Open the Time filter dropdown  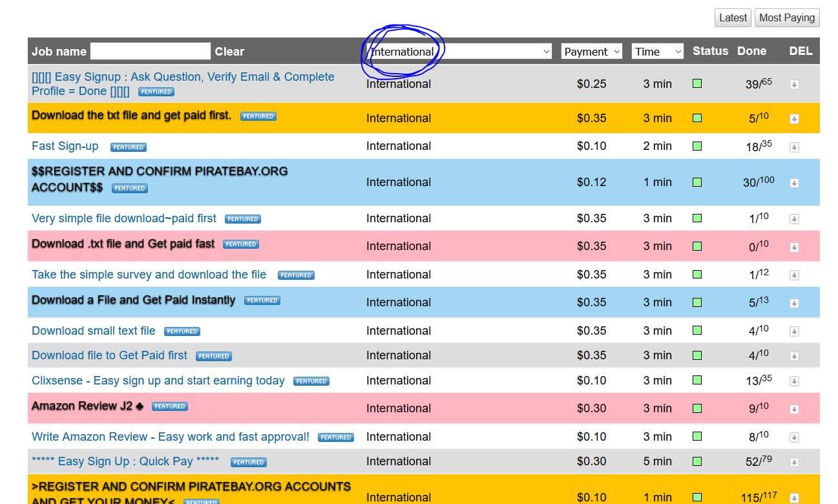tap(657, 52)
